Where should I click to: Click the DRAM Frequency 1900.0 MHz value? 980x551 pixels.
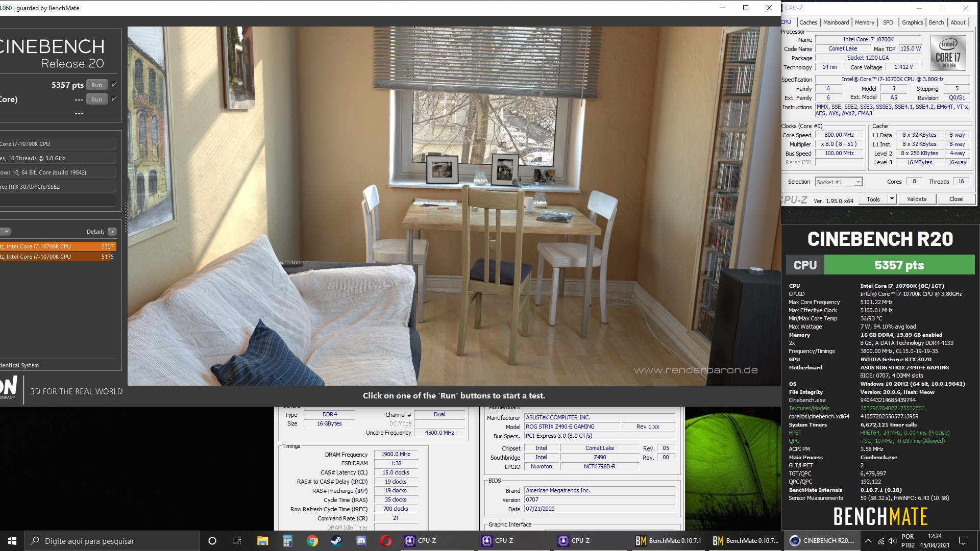click(396, 454)
